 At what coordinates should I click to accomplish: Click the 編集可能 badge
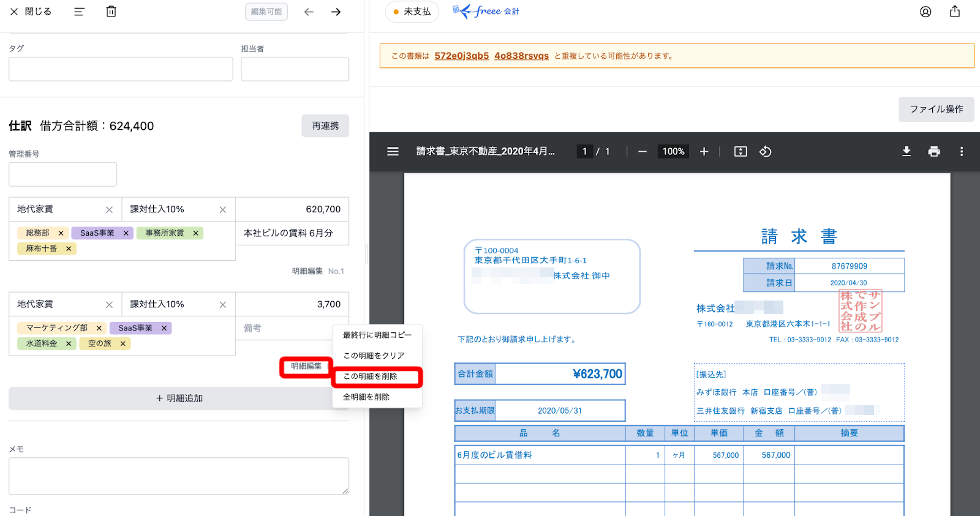pyautogui.click(x=266, y=12)
